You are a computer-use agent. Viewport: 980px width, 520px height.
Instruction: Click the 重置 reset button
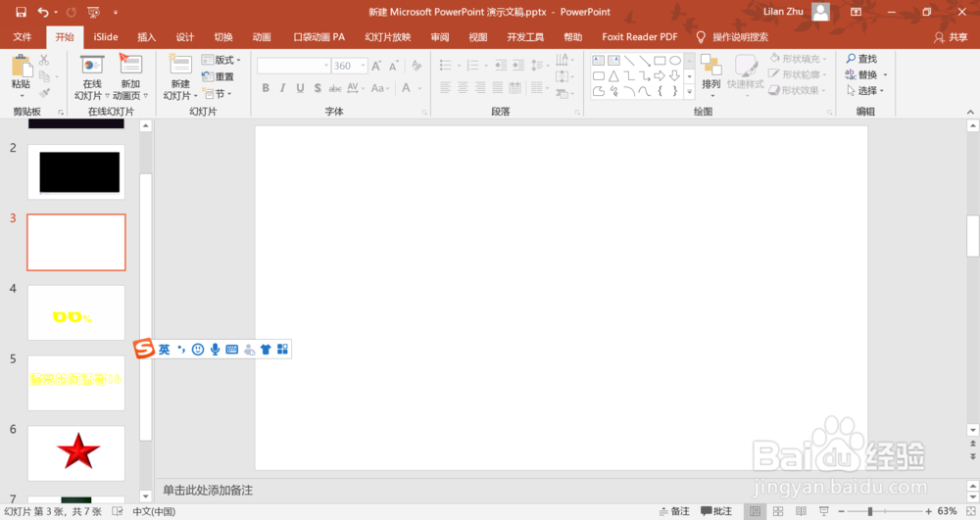[218, 76]
